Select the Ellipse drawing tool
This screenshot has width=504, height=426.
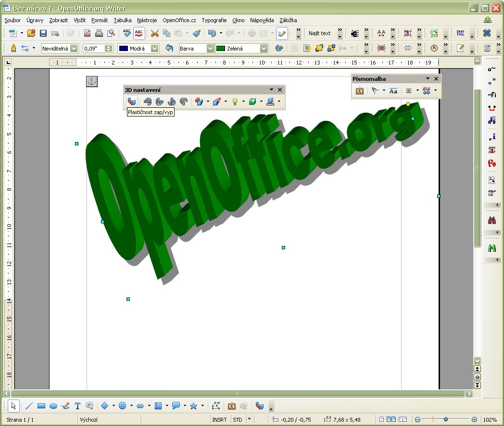tap(53, 406)
